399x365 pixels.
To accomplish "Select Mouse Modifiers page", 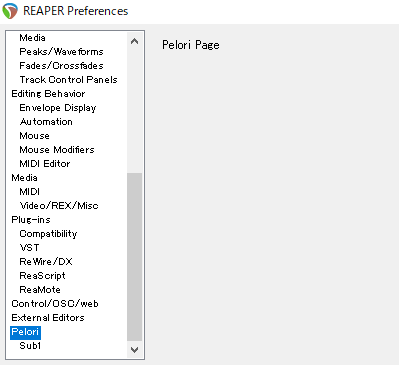I will (x=57, y=150).
